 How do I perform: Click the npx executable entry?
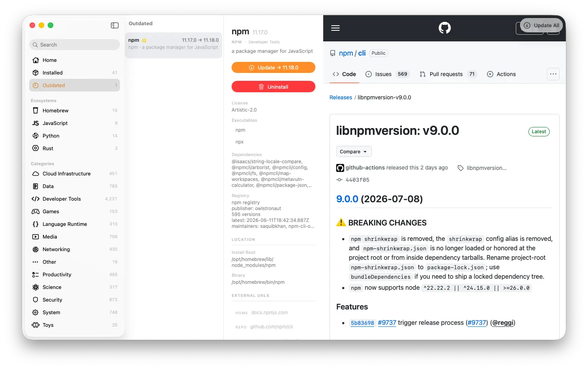click(240, 142)
